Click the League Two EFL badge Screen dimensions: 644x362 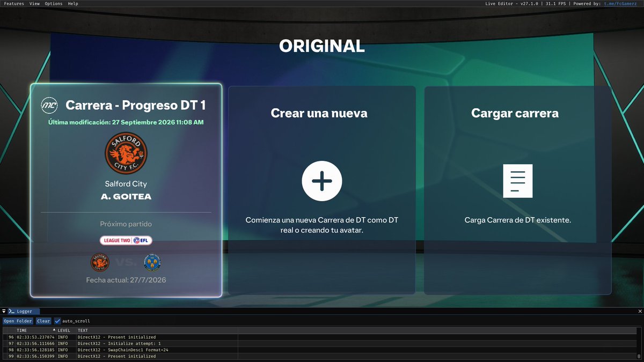coord(126,241)
